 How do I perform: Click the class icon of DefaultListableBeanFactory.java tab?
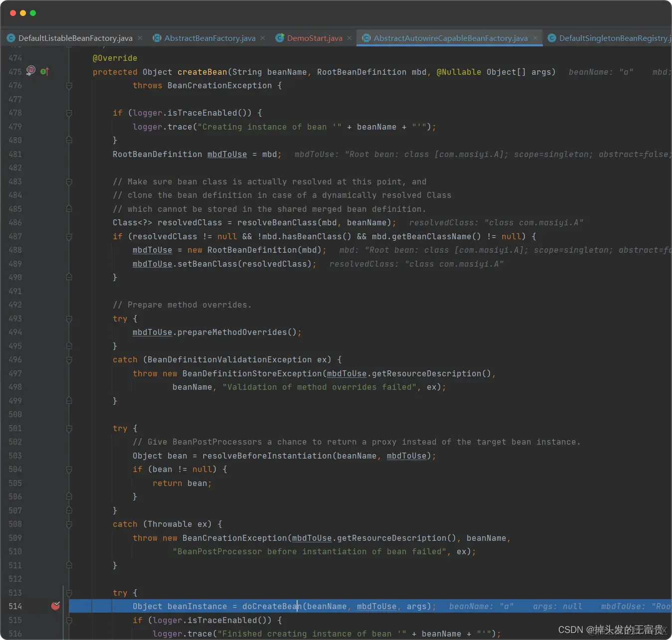pos(11,38)
